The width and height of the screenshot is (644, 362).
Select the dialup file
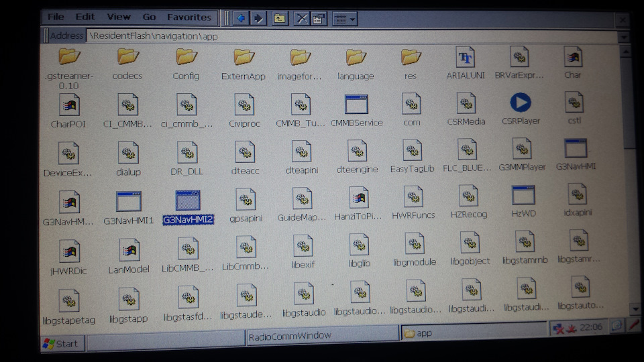coord(128,160)
